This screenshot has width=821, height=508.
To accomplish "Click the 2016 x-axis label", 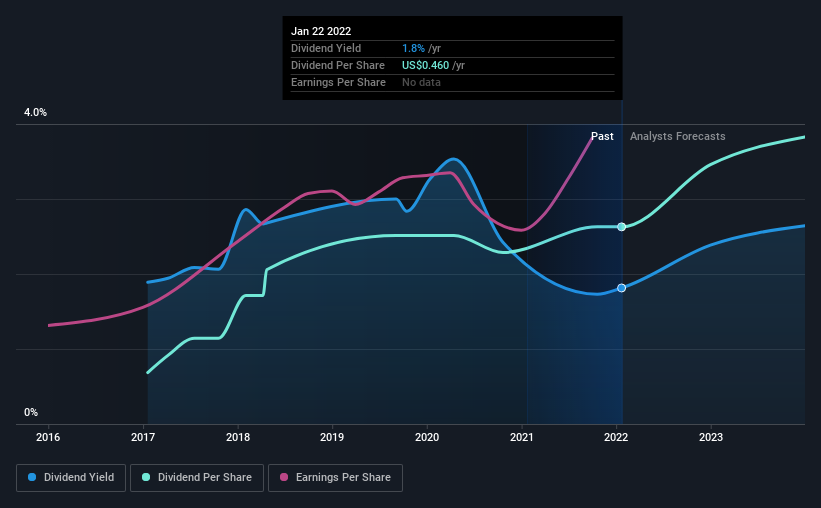I will 48,437.
